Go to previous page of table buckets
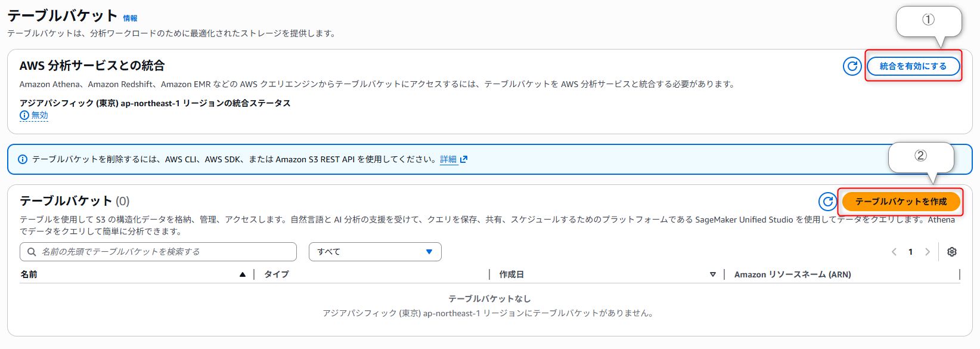Screen dimensions: 980x349 [x=894, y=252]
